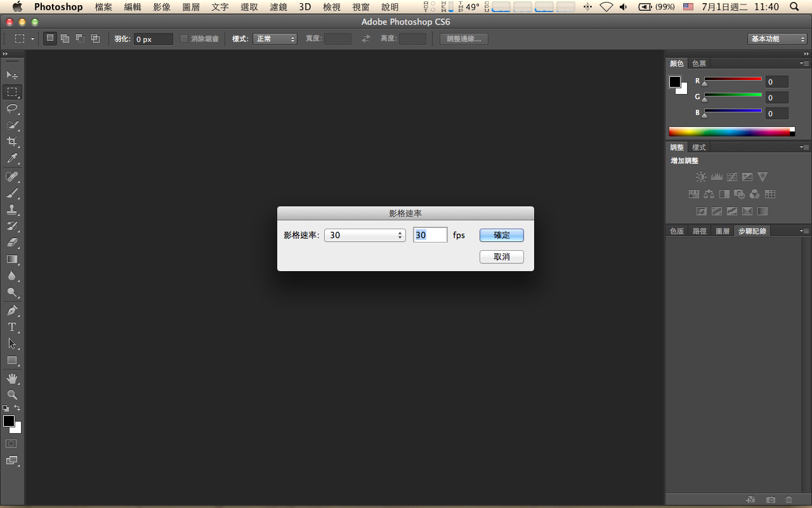Open the 樣式 style dropdown
The width and height of the screenshot is (812, 508).
click(x=275, y=39)
